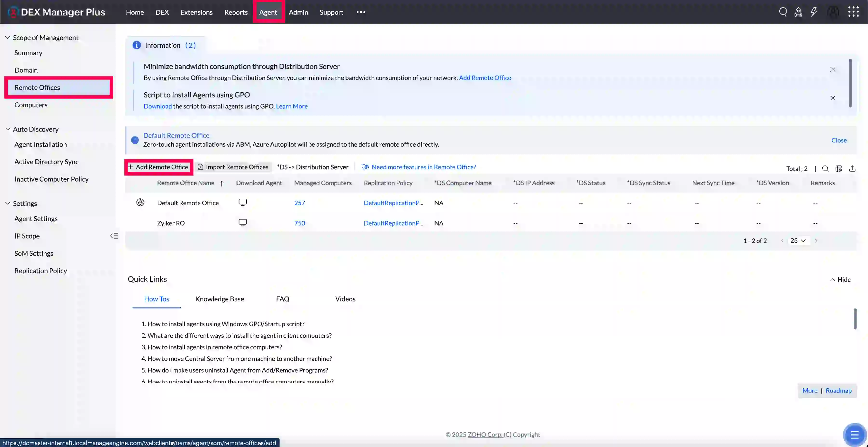The image size is (868, 447).
Task: Open the lightning bolt quick actions icon
Action: pyautogui.click(x=814, y=12)
